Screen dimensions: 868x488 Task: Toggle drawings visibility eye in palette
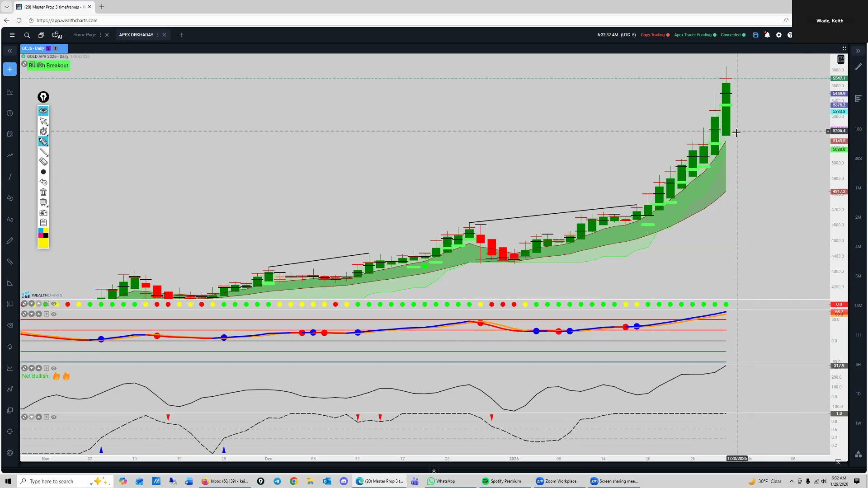click(43, 111)
